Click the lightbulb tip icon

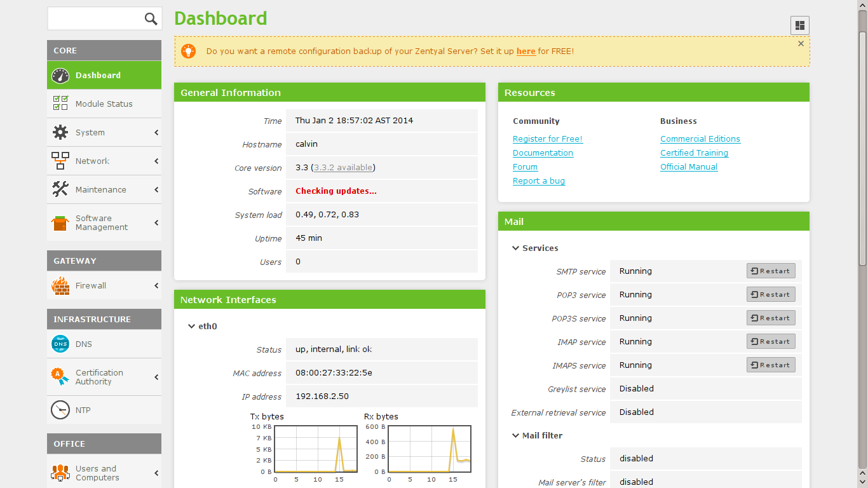(189, 51)
